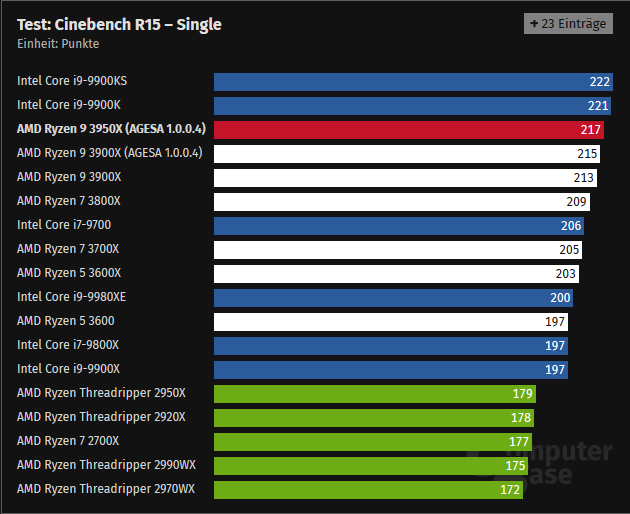
Task: Select the Intel Core i9-9980XE label
Action: tap(72, 297)
